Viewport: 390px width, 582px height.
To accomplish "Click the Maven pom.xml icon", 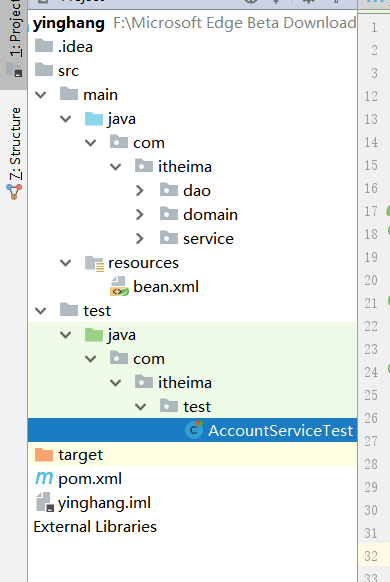I will click(44, 478).
